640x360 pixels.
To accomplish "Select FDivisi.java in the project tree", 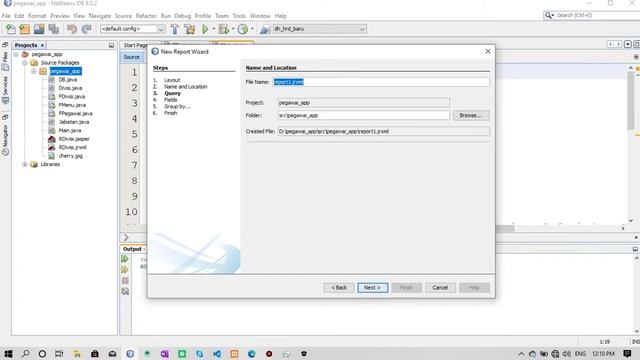I will [x=71, y=97].
